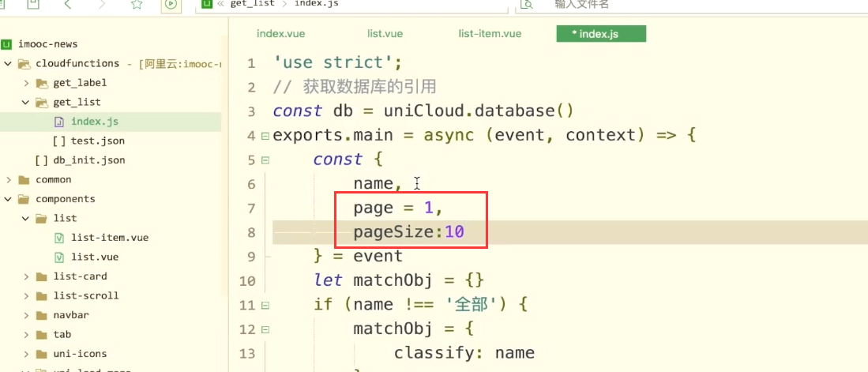Click the cloudfunctions folder icon
The image size is (868, 372).
[x=24, y=64]
